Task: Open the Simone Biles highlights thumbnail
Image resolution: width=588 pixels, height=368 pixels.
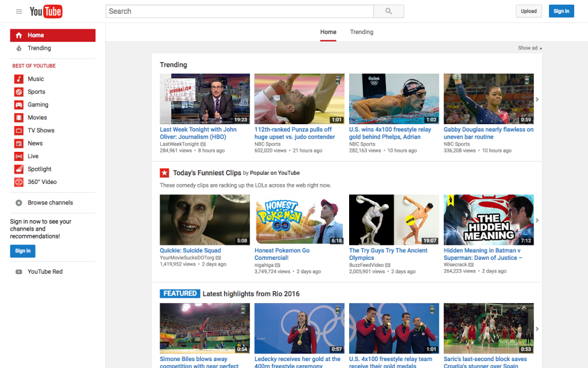Action: [205, 328]
